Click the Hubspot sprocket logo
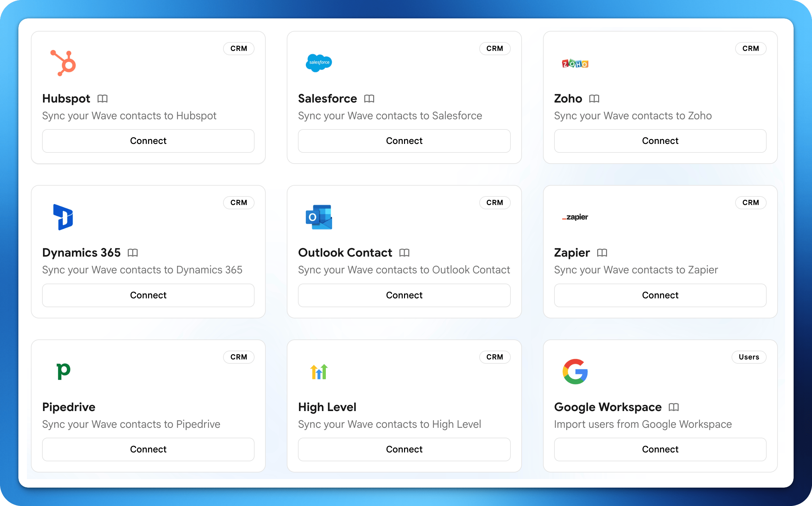This screenshot has height=506, width=812. pyautogui.click(x=63, y=63)
